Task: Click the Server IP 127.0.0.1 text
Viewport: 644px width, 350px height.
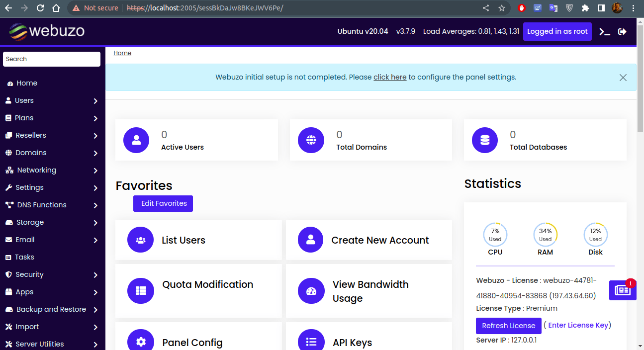Action: [x=506, y=340]
